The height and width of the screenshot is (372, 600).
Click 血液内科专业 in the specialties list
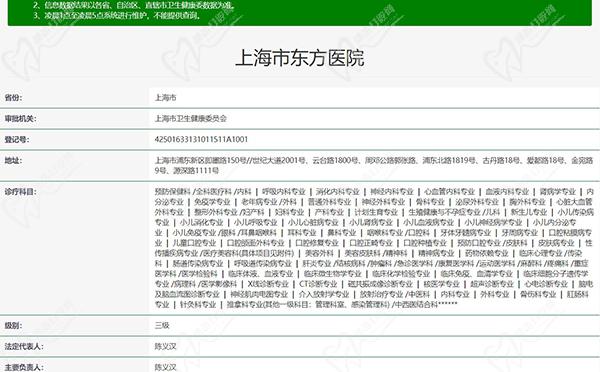tap(507, 191)
